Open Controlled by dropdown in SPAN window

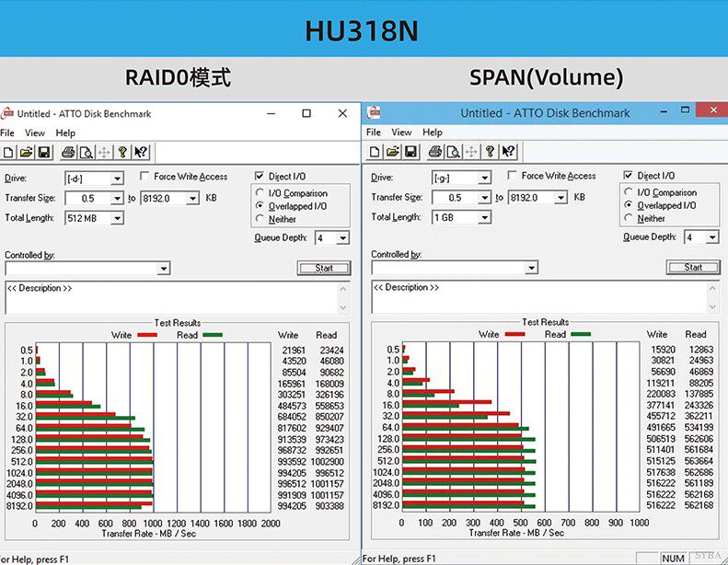531,268
